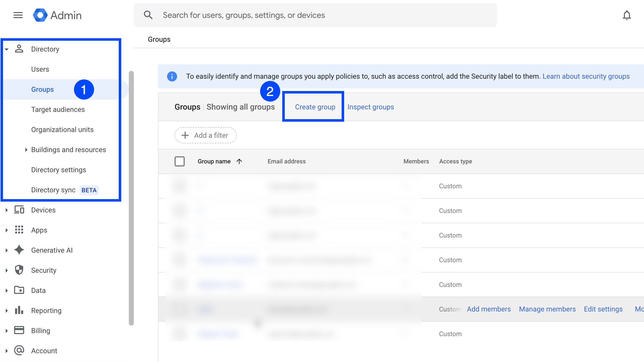The image size is (644, 362).
Task: Open Learn about security groups link
Action: [586, 76]
